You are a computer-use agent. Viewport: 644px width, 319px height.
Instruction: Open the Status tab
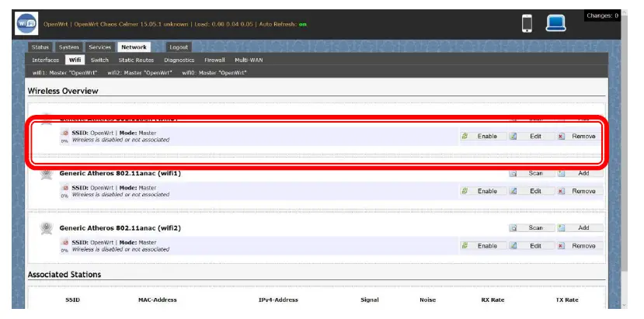(x=40, y=47)
